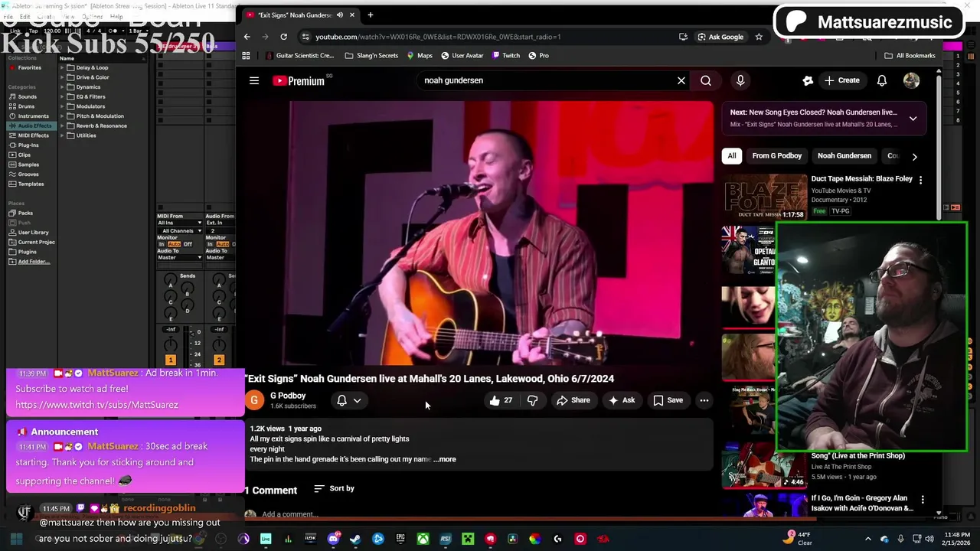Reload the YouTube page

(283, 37)
